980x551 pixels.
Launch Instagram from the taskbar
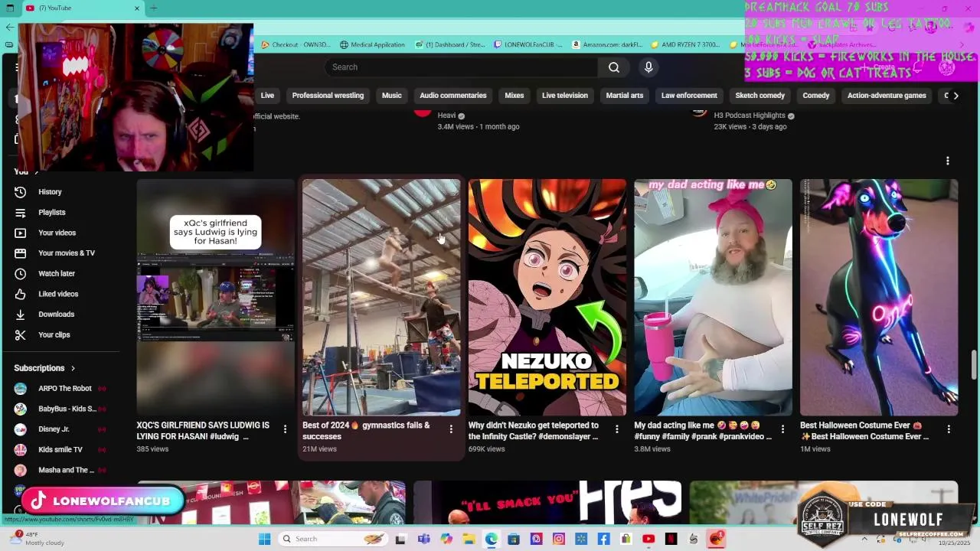pos(559,539)
